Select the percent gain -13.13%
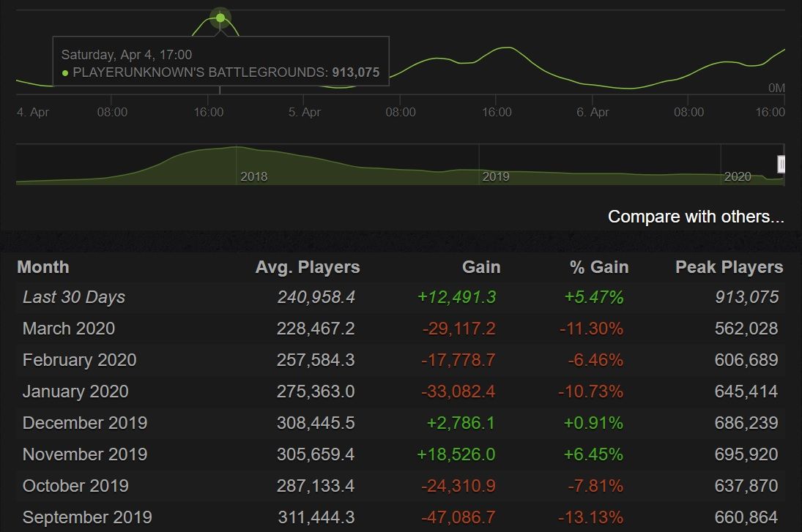802x532 pixels. click(591, 517)
